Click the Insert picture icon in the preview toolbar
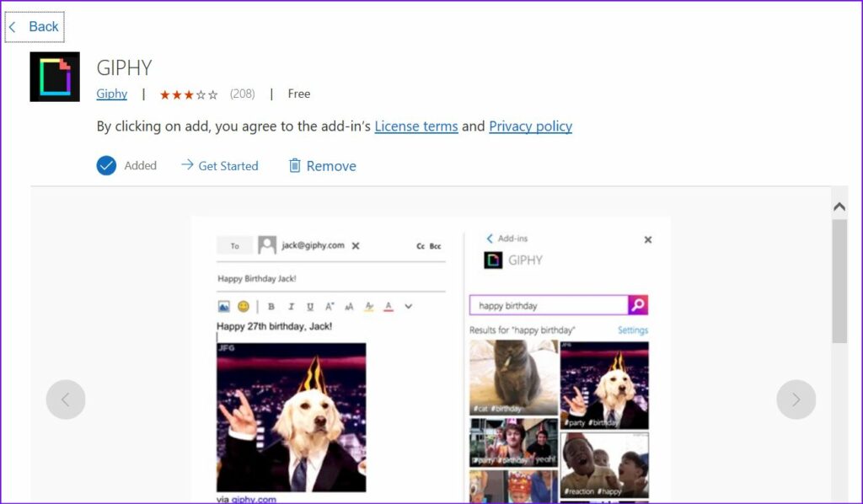This screenshot has width=863, height=504. click(224, 306)
